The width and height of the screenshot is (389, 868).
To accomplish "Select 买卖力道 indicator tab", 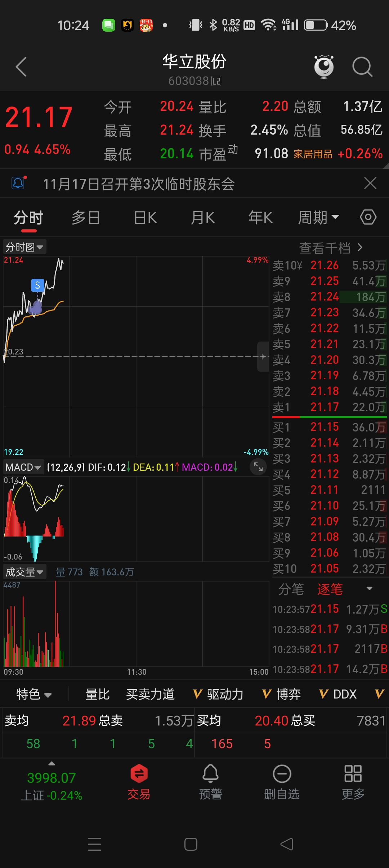I will tap(150, 694).
